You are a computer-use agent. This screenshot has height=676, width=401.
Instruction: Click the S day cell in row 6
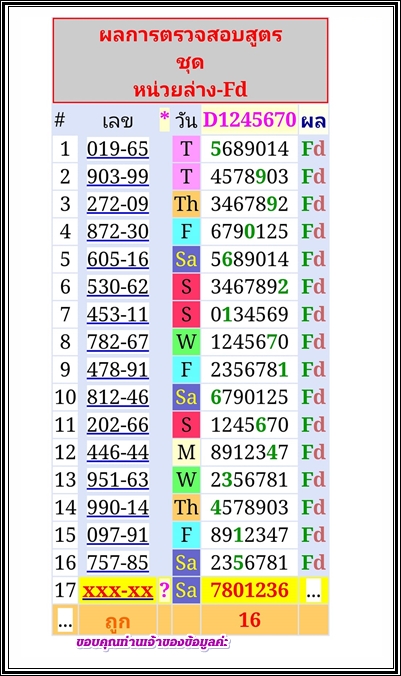click(186, 287)
